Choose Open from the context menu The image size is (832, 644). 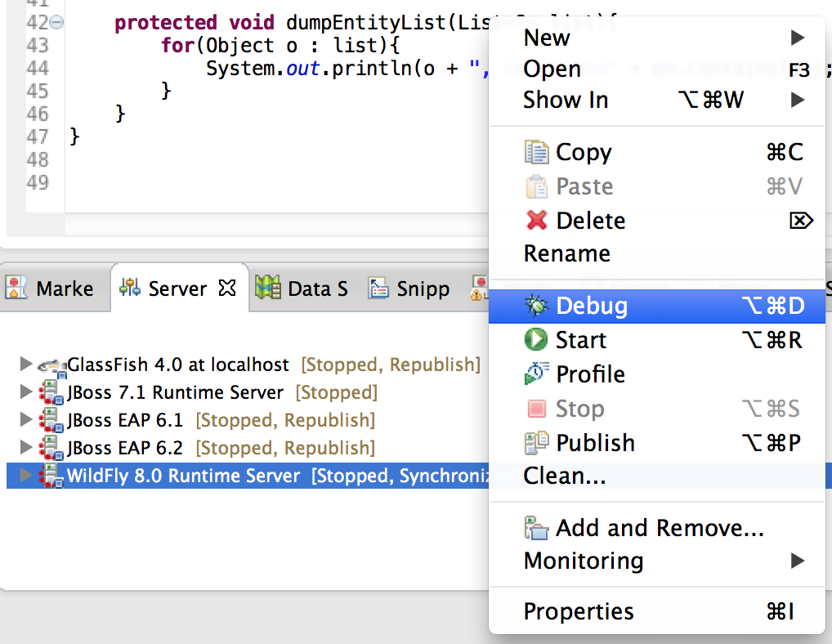pos(657,69)
